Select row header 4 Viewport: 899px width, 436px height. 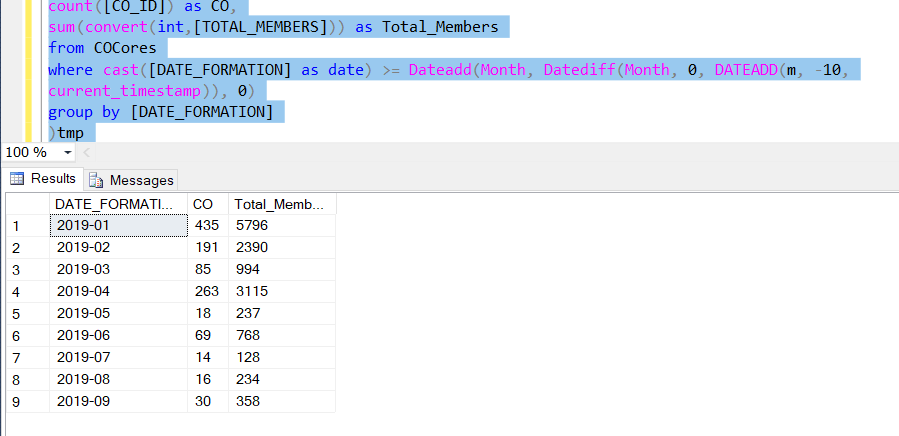(x=28, y=291)
